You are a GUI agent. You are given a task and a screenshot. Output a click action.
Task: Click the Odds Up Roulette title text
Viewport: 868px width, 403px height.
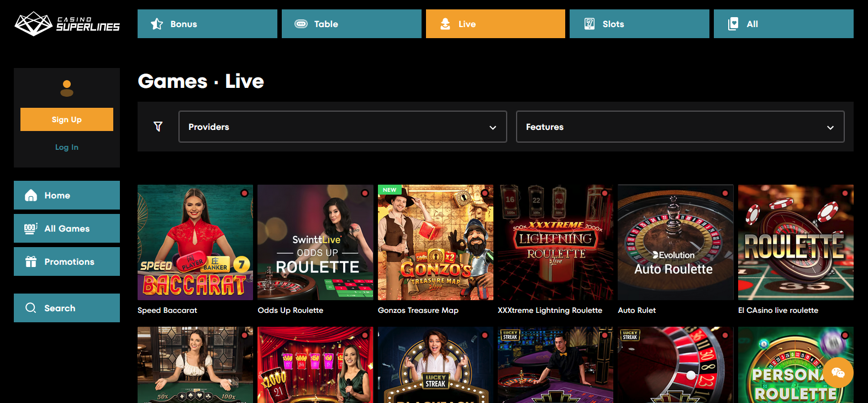tap(291, 310)
